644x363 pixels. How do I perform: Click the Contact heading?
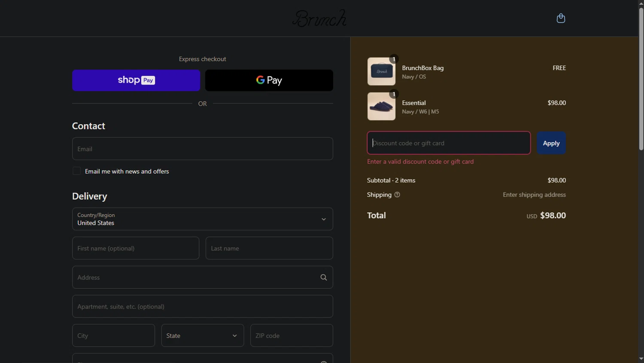88,126
